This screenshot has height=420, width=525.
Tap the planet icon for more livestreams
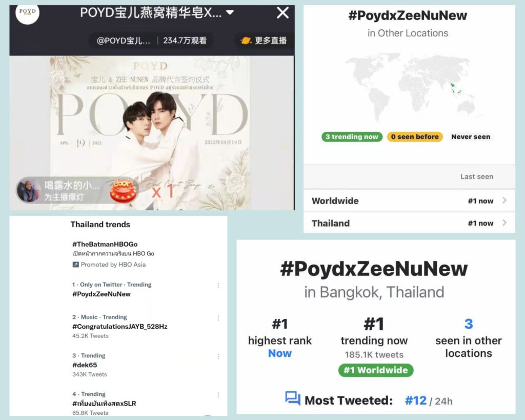pos(246,41)
